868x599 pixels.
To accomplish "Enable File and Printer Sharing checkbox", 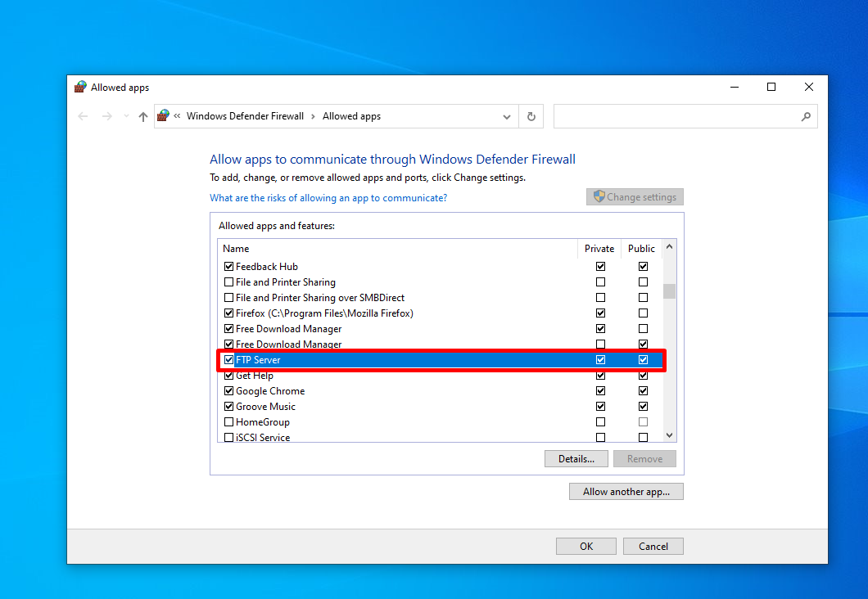I will pyautogui.click(x=228, y=282).
